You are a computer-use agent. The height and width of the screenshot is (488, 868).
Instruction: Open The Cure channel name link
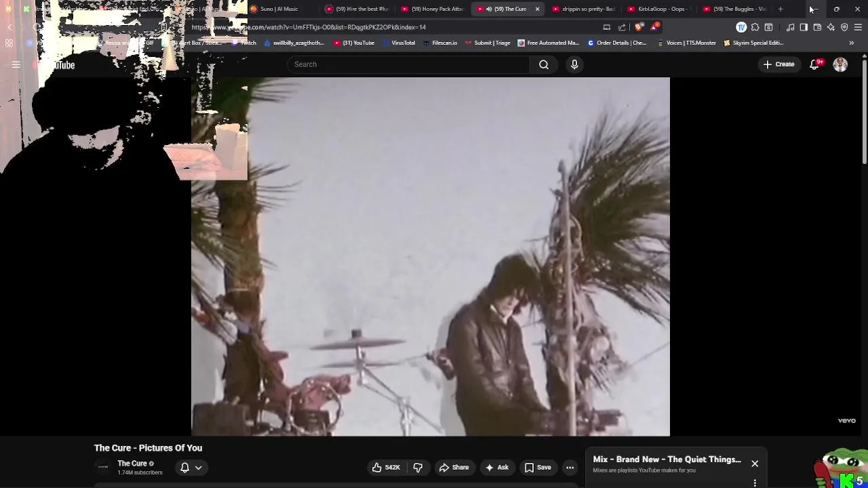(x=132, y=464)
